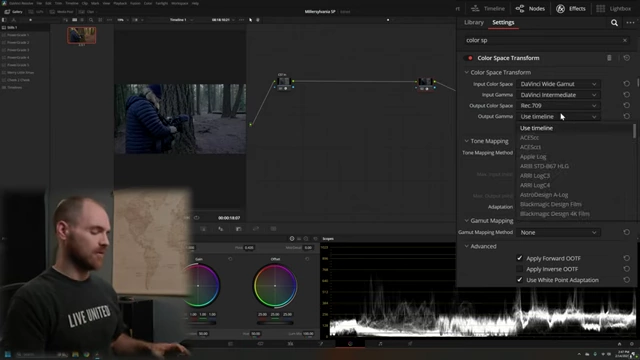The height and width of the screenshot is (360, 640).
Task: Close the Output Gamma dropdown
Action: pyautogui.click(x=558, y=116)
